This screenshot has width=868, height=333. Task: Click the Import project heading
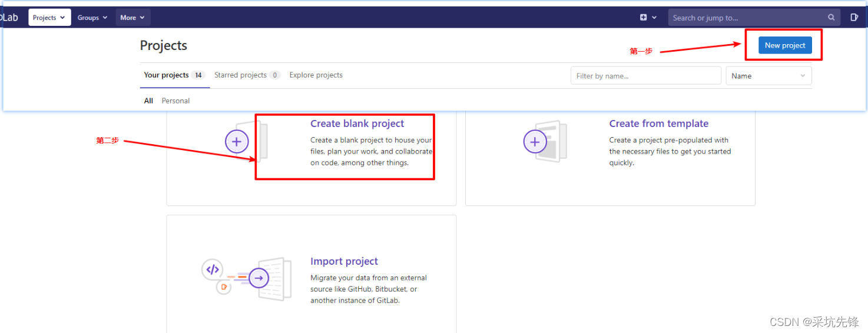[x=344, y=261]
